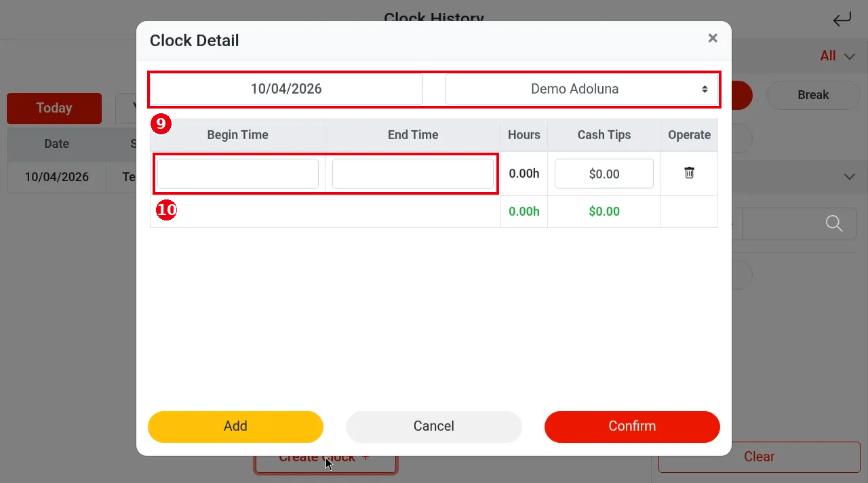Click the End Time column header

[x=413, y=135]
